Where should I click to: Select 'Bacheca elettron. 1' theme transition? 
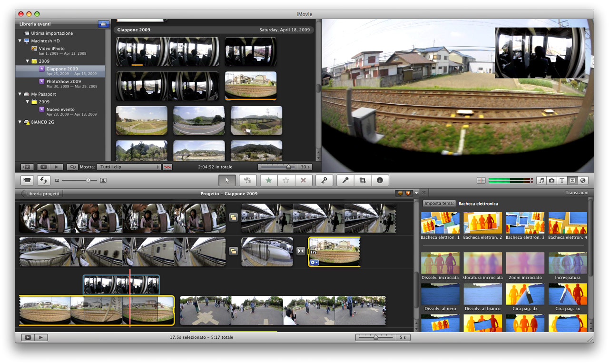[440, 226]
